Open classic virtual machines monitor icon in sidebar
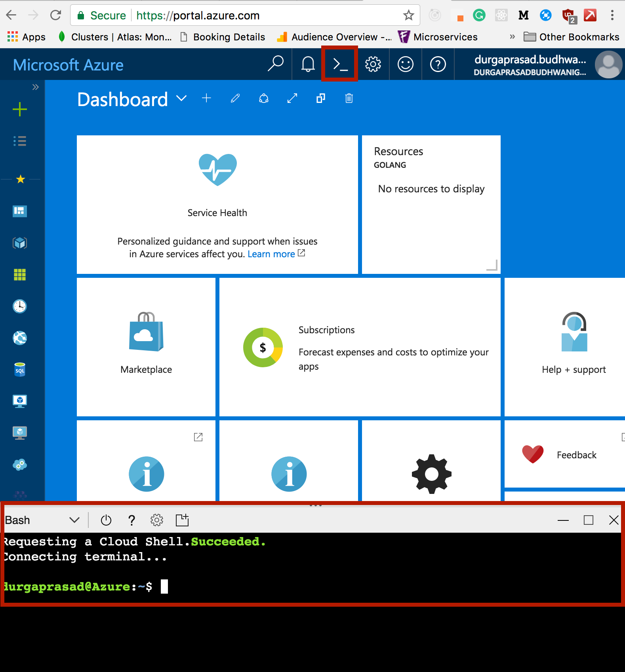 20,433
